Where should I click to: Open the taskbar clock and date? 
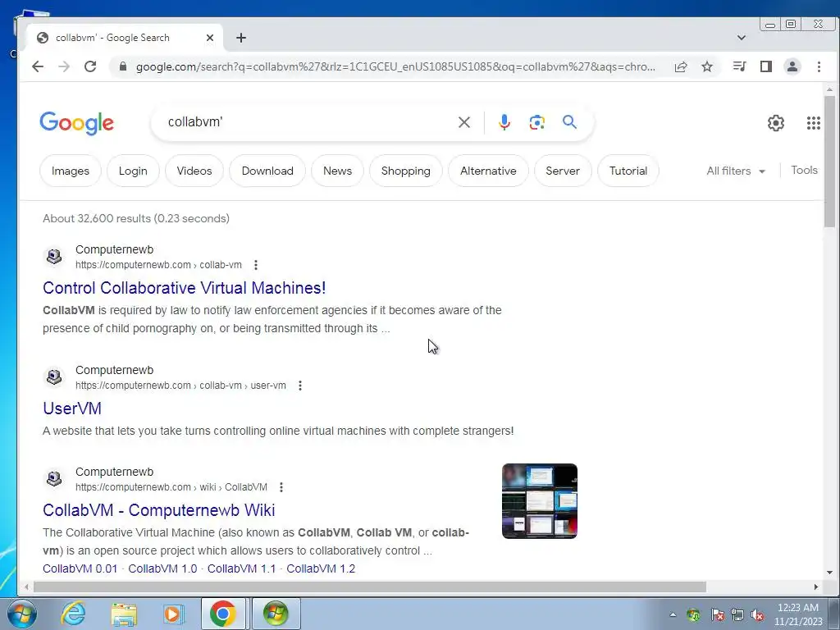click(x=798, y=614)
